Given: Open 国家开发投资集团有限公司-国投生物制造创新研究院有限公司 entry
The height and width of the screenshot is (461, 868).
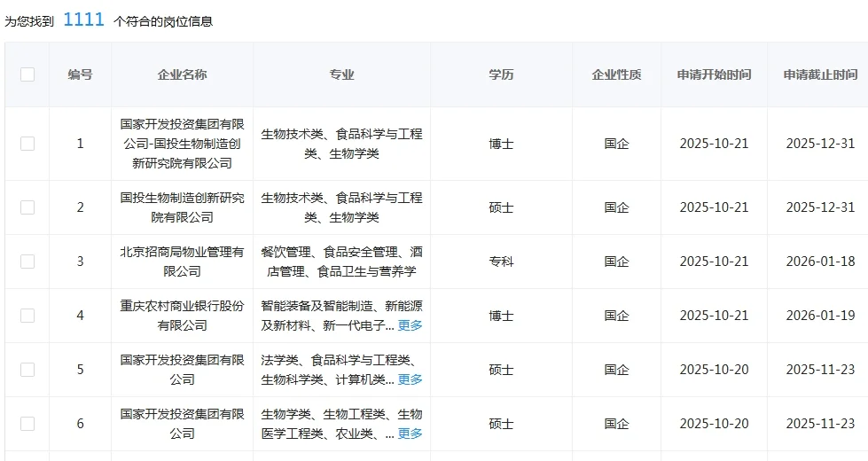Looking at the screenshot, I should point(182,144).
